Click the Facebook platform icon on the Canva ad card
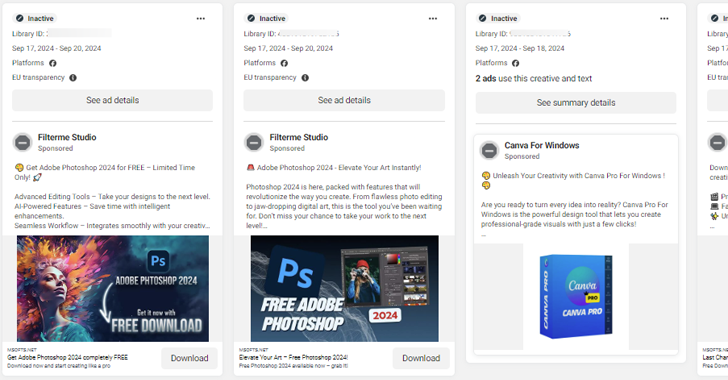This screenshot has width=728, height=380. pyautogui.click(x=515, y=63)
